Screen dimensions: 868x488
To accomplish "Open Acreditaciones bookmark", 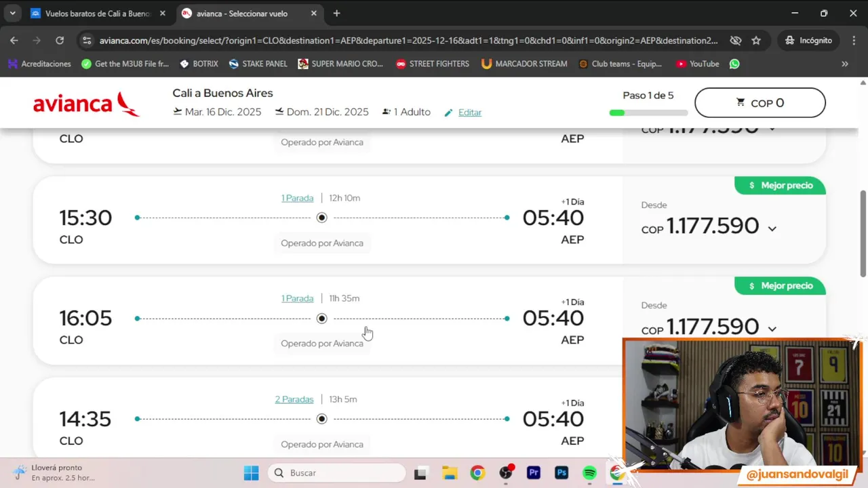I will click(x=39, y=64).
